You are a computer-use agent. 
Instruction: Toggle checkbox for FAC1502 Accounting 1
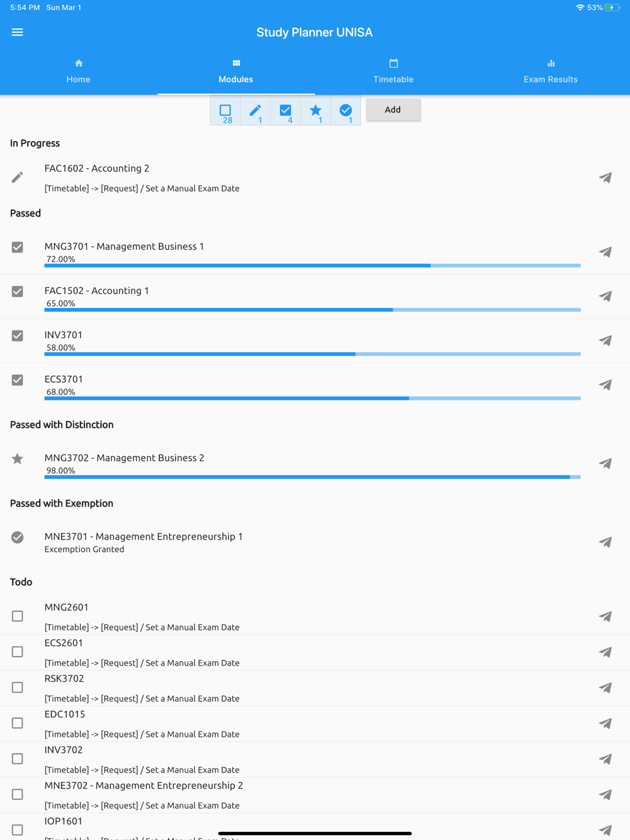point(18,292)
